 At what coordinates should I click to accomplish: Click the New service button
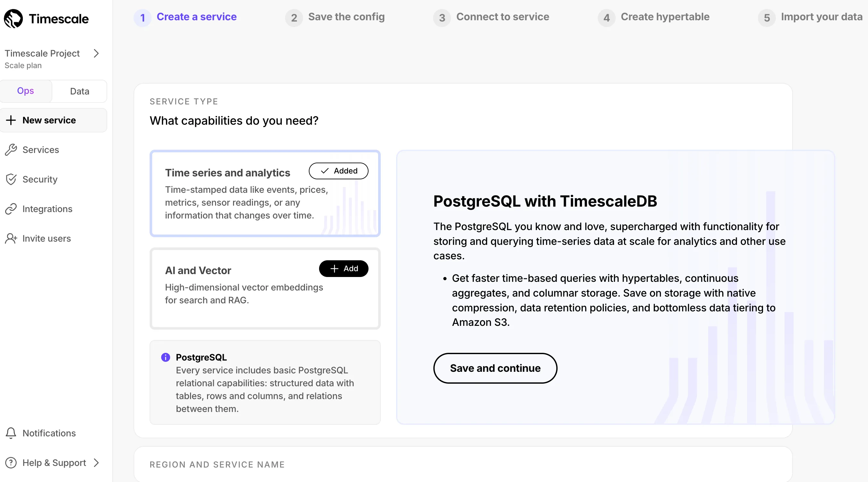click(x=54, y=120)
